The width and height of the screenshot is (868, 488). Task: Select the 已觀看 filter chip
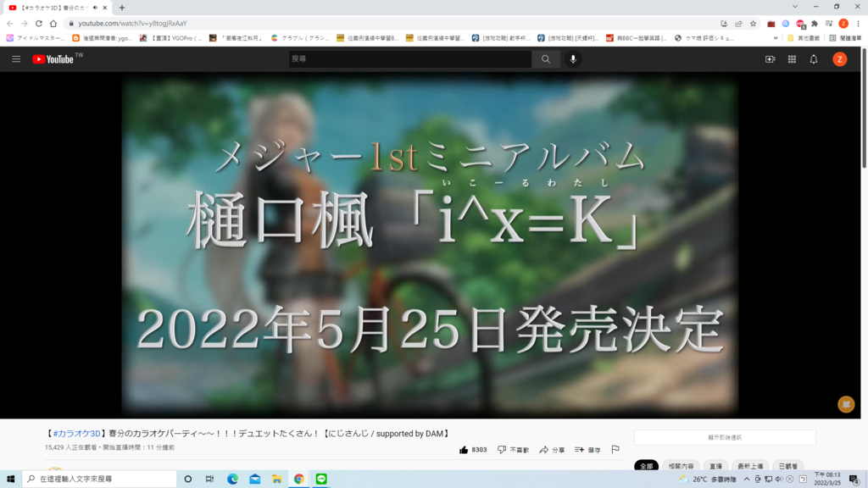(788, 467)
